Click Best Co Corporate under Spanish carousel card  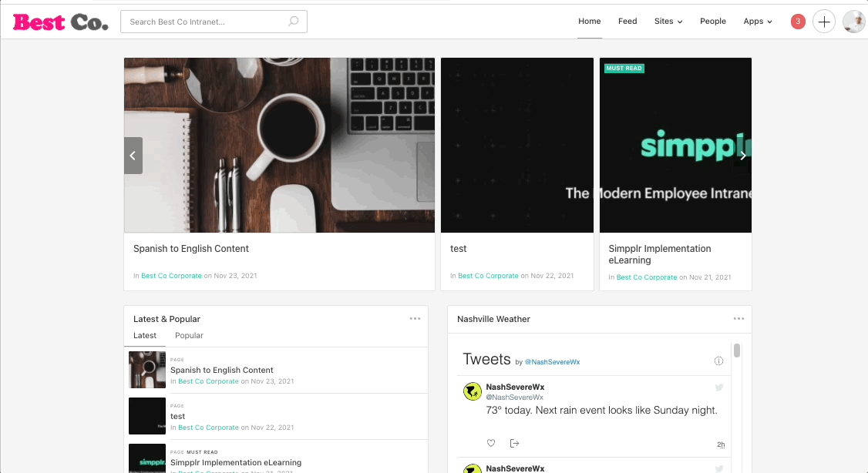click(172, 276)
